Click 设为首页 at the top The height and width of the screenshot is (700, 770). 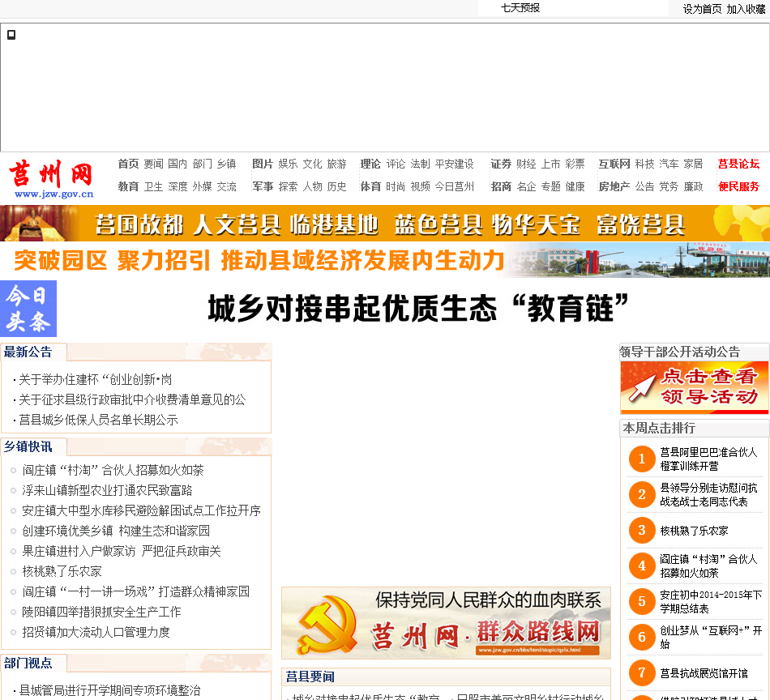(702, 9)
